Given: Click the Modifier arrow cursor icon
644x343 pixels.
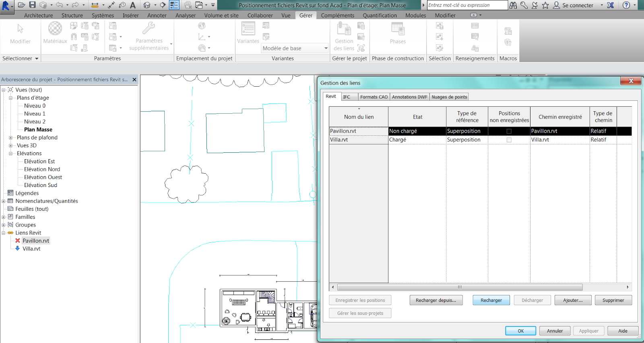Looking at the screenshot, I should [20, 29].
